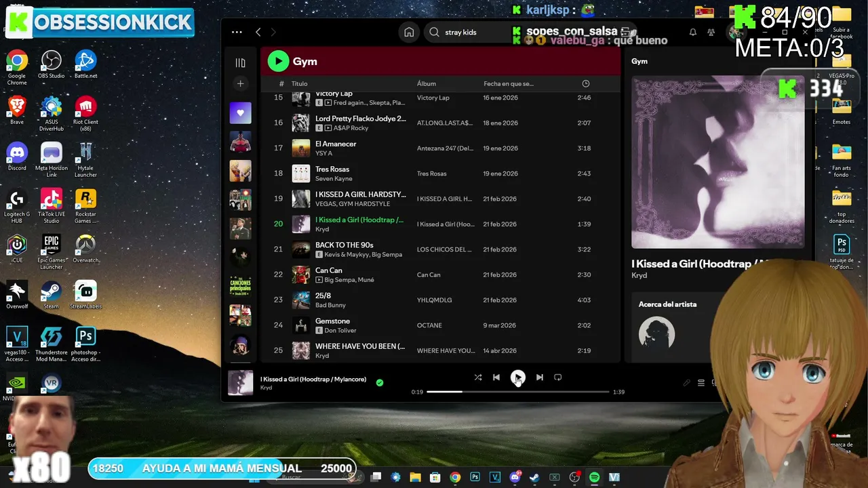This screenshot has width=868, height=488.
Task: Collapse Your Library sidebar
Action: coord(240,62)
